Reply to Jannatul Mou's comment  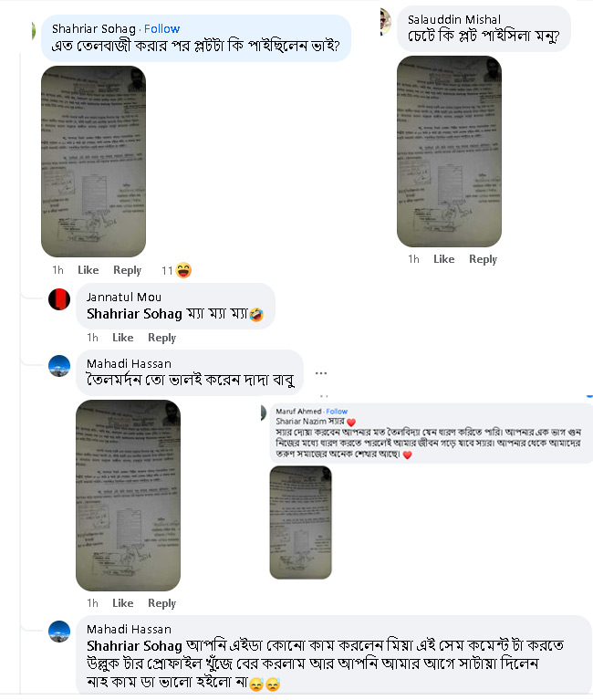(x=162, y=338)
